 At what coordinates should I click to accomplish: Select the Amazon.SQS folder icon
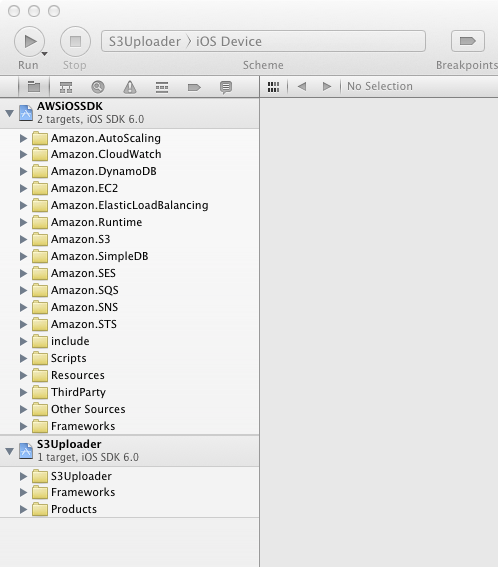click(40, 290)
